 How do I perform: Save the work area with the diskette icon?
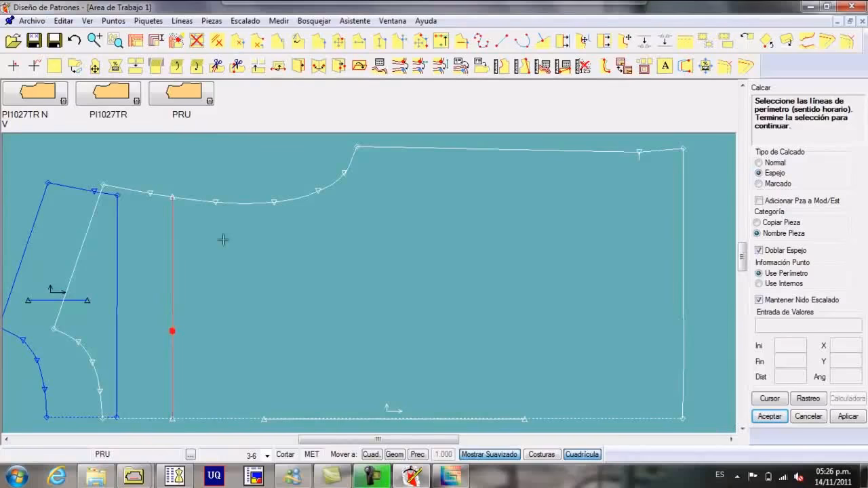[54, 41]
